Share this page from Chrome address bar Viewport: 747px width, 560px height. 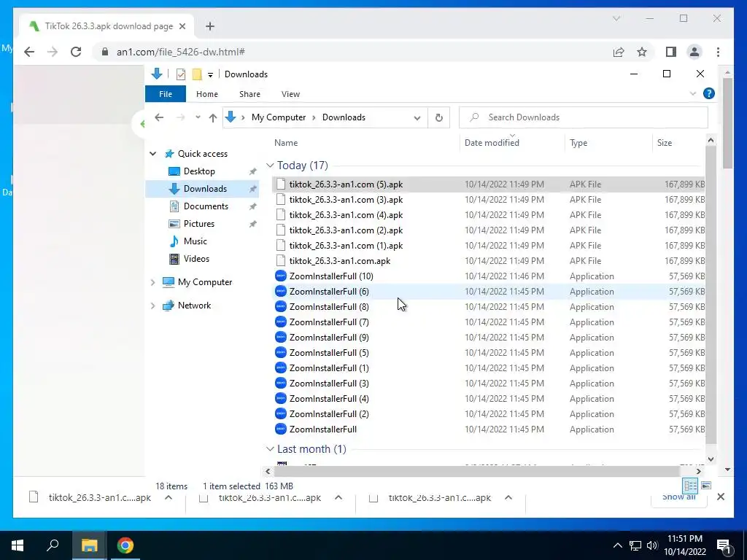(x=619, y=52)
